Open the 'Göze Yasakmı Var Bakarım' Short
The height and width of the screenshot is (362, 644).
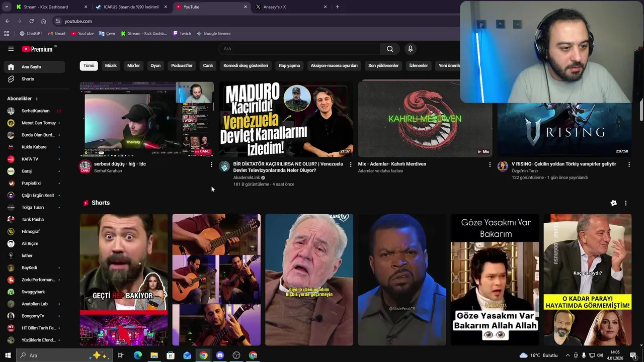coord(495,280)
